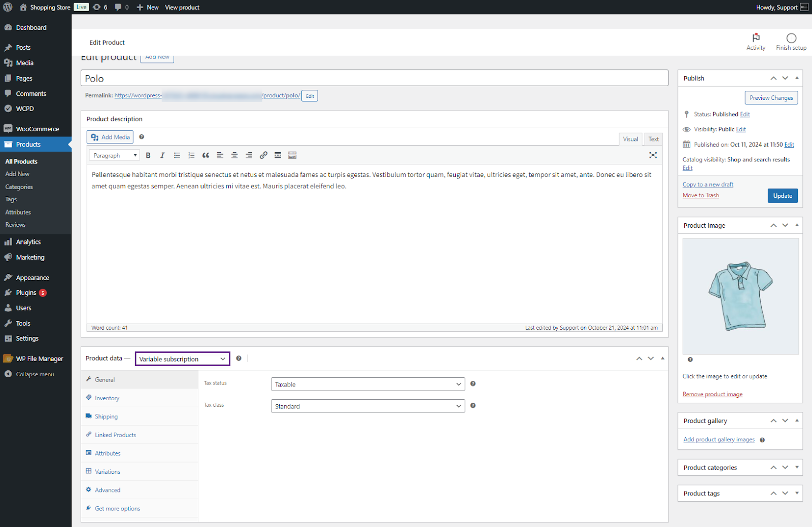This screenshot has width=812, height=527.
Task: Align text left in editor
Action: click(220, 155)
